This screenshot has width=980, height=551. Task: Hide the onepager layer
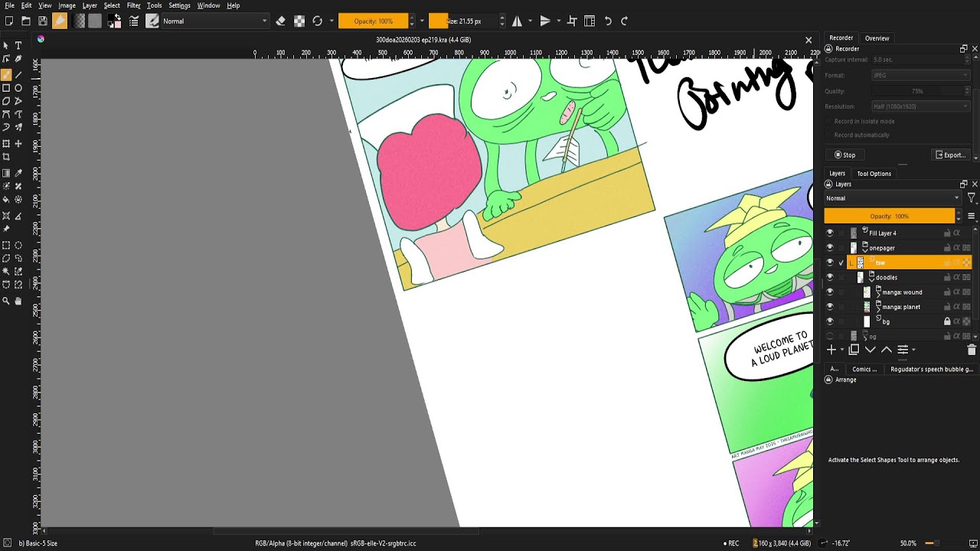pyautogui.click(x=830, y=248)
